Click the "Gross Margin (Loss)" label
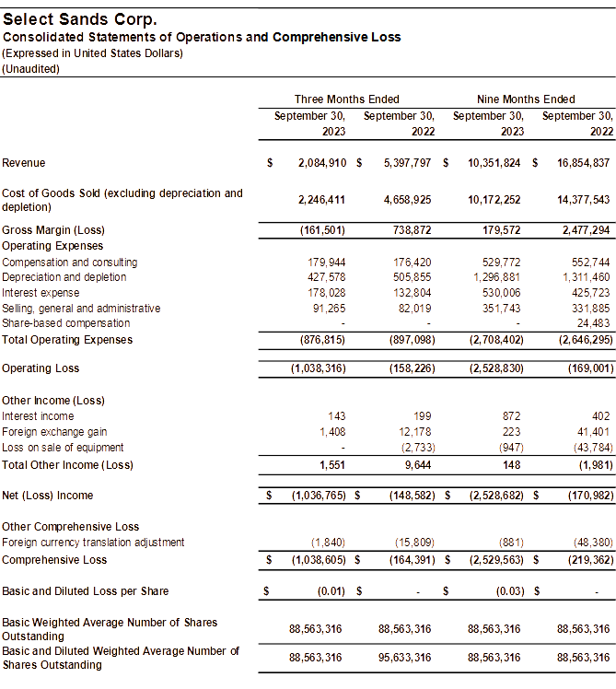 53,230
